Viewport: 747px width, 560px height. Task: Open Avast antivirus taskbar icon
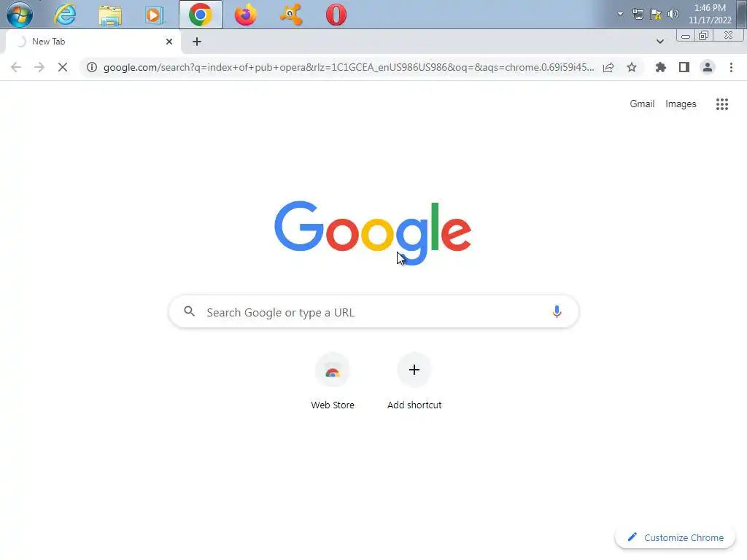(x=291, y=15)
